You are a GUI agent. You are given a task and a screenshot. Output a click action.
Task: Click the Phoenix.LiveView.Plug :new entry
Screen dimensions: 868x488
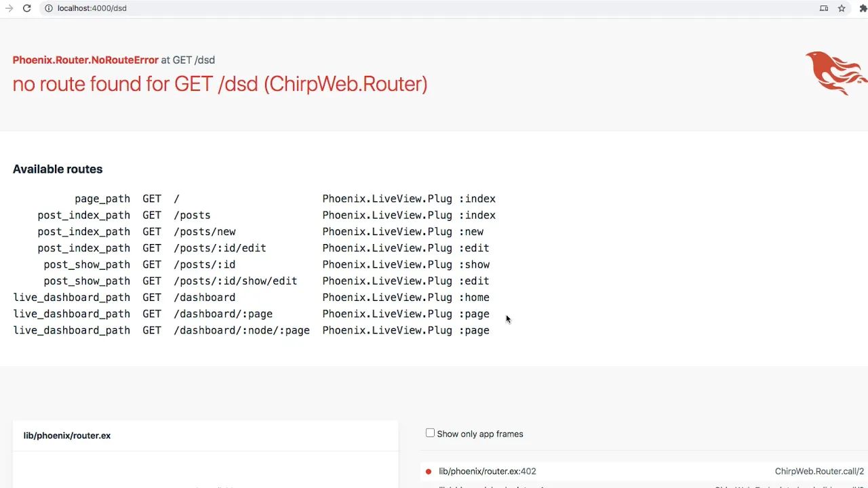click(x=403, y=232)
